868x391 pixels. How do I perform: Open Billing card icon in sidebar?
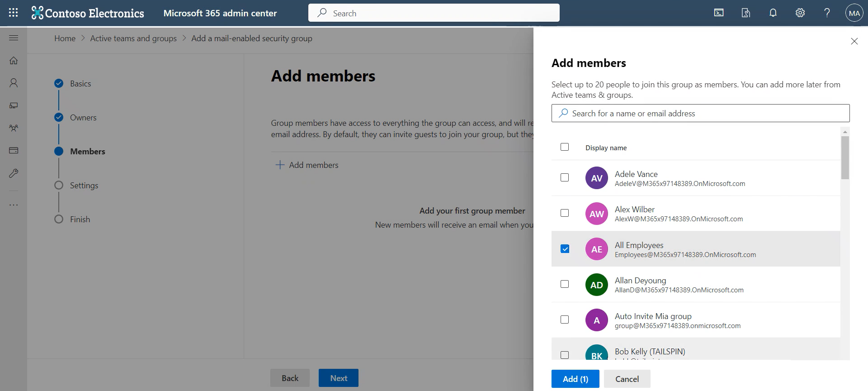(14, 150)
